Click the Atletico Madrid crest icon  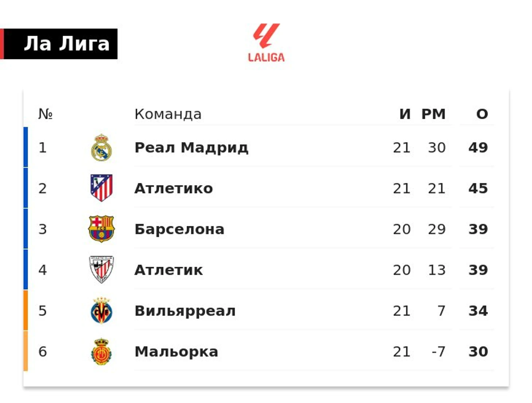point(101,188)
